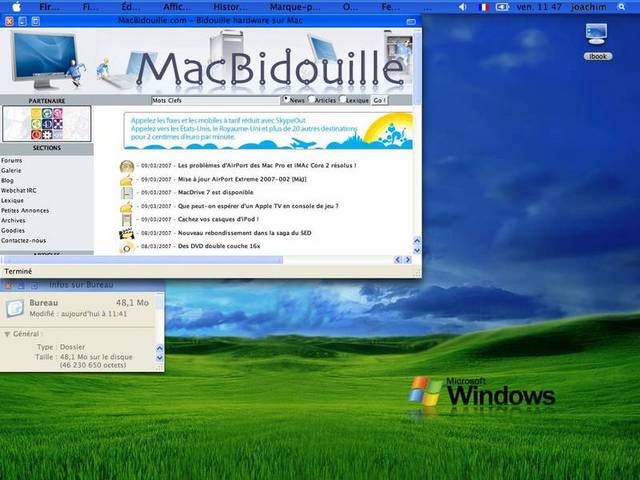640x480 pixels.
Task: Open the Blog section link
Action: 7,180
